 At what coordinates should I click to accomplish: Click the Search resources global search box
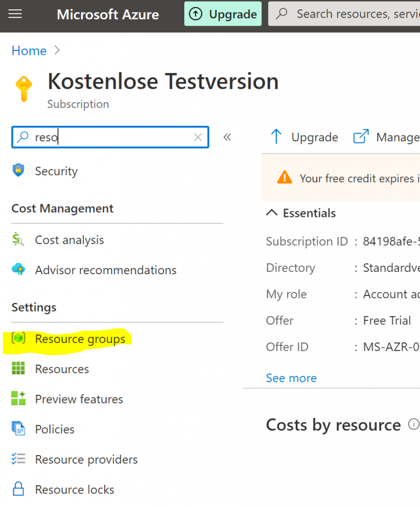(344, 14)
